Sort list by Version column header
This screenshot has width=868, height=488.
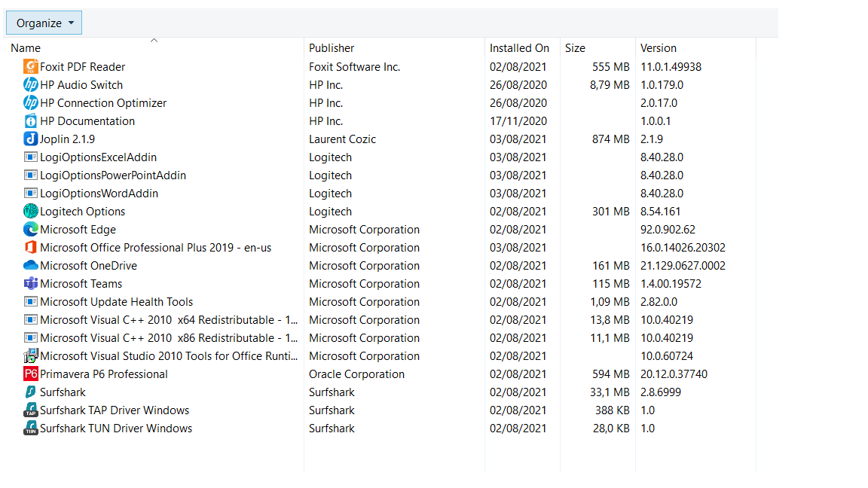[659, 48]
